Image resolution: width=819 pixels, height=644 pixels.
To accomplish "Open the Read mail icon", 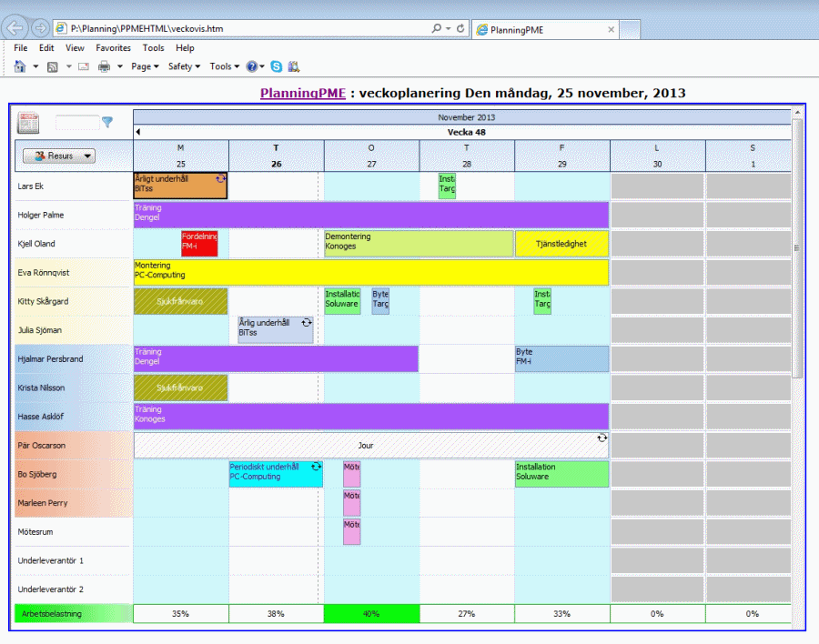I will tap(82, 66).
